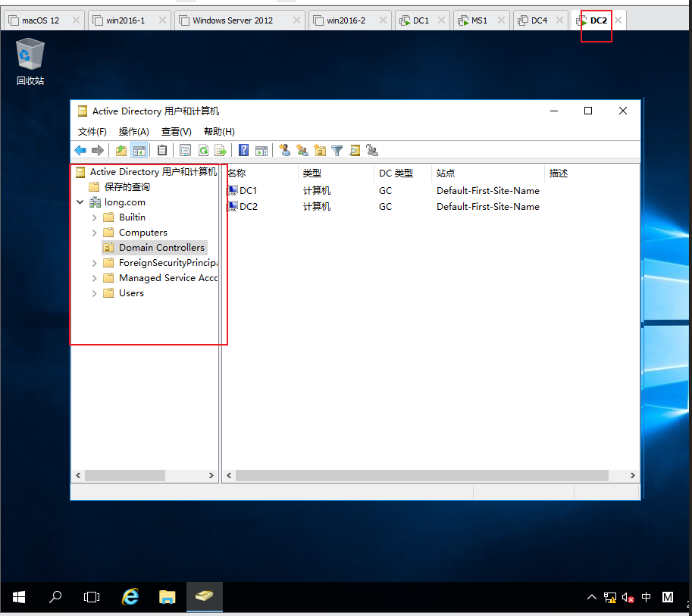
Task: Switch to the DC1 virtual machine tab
Action: click(x=421, y=20)
